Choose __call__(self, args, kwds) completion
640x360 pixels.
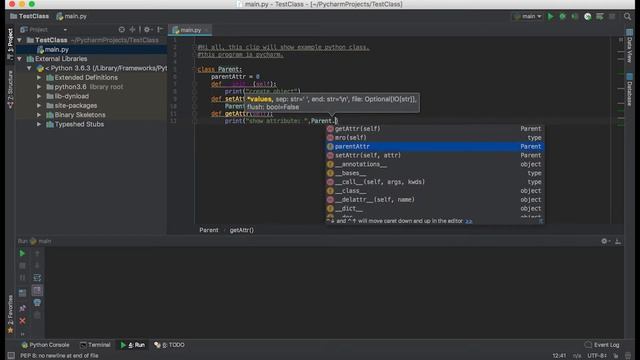pos(435,182)
